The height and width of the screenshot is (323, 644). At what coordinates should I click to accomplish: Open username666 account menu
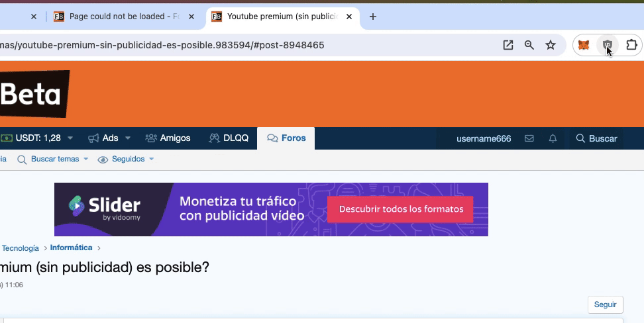click(484, 139)
